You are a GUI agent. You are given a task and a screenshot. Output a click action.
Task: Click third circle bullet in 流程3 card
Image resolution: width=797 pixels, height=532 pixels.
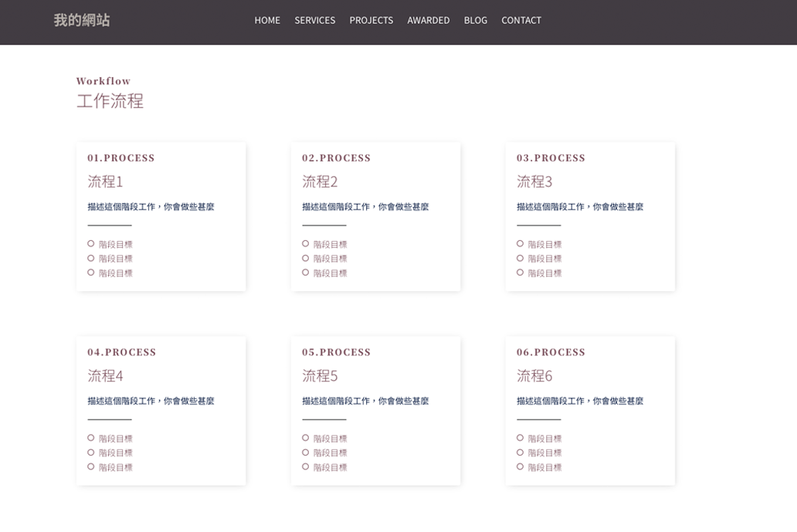pyautogui.click(x=521, y=273)
